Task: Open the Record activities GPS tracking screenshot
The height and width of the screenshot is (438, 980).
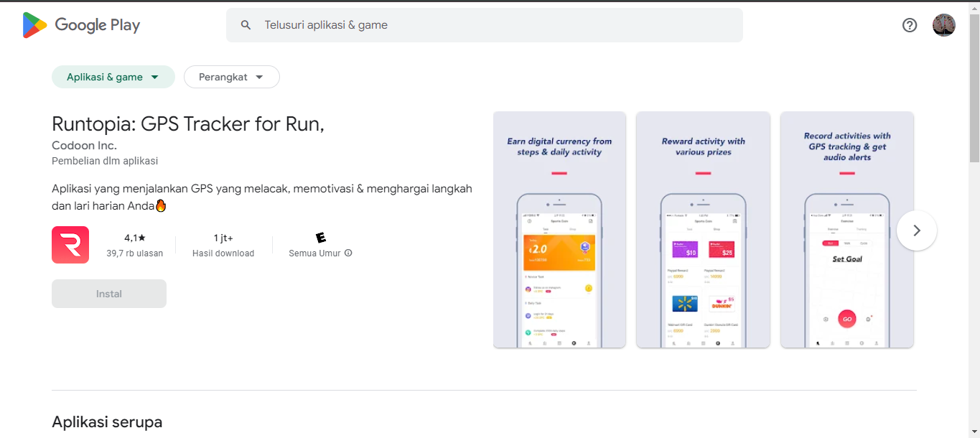Action: [847, 230]
